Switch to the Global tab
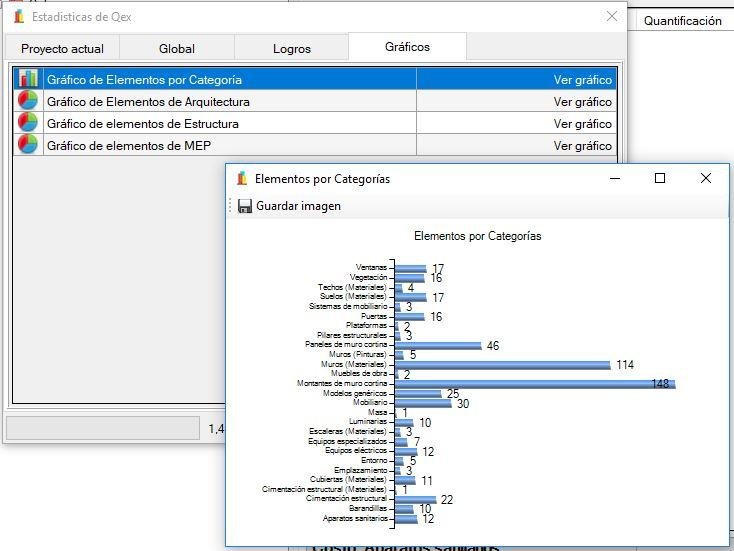The width and height of the screenshot is (734, 551). click(176, 49)
